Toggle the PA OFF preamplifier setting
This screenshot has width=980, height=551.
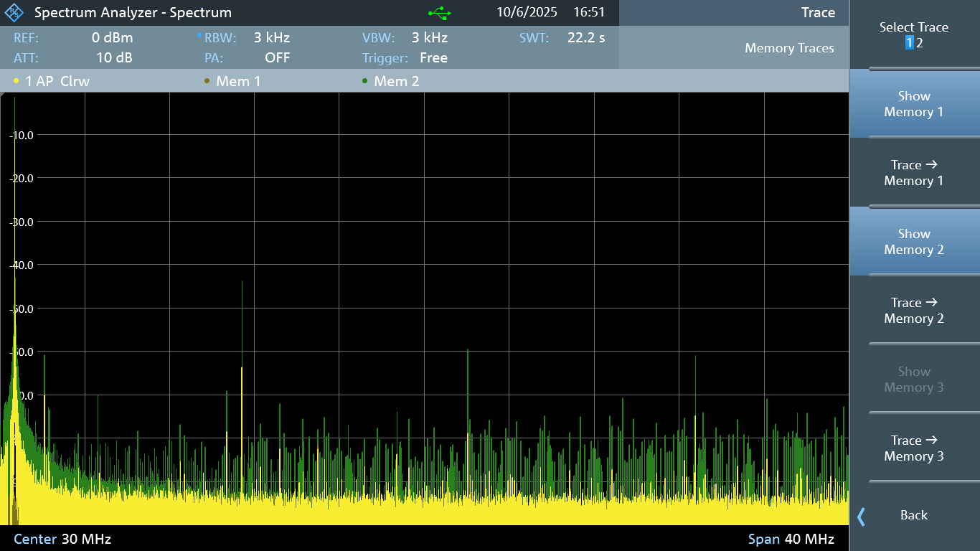click(257, 58)
